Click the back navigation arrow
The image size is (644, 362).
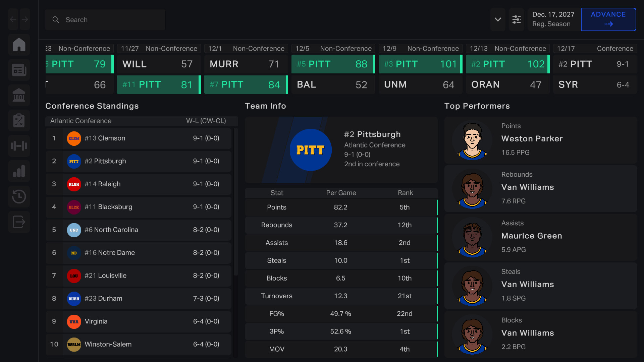[13, 19]
